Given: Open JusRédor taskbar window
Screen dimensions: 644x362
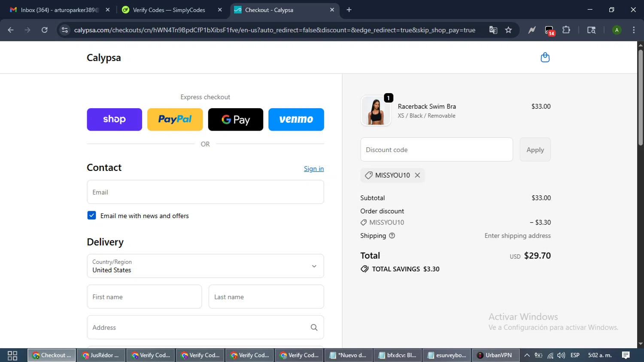Looking at the screenshot, I should 101,356.
